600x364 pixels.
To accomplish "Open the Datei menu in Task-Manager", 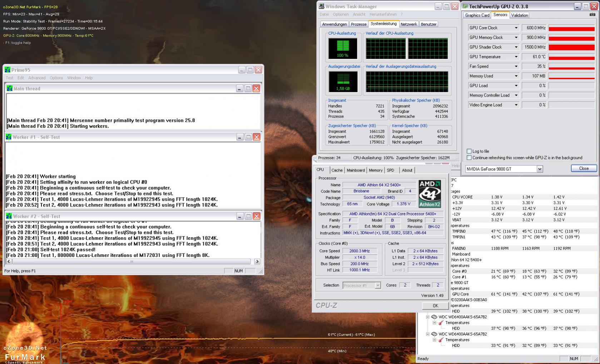I will point(324,14).
